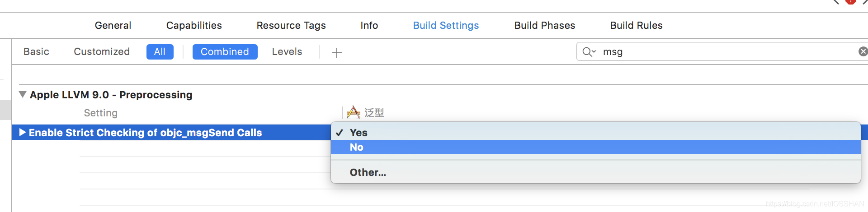Open the General tab

[113, 26]
